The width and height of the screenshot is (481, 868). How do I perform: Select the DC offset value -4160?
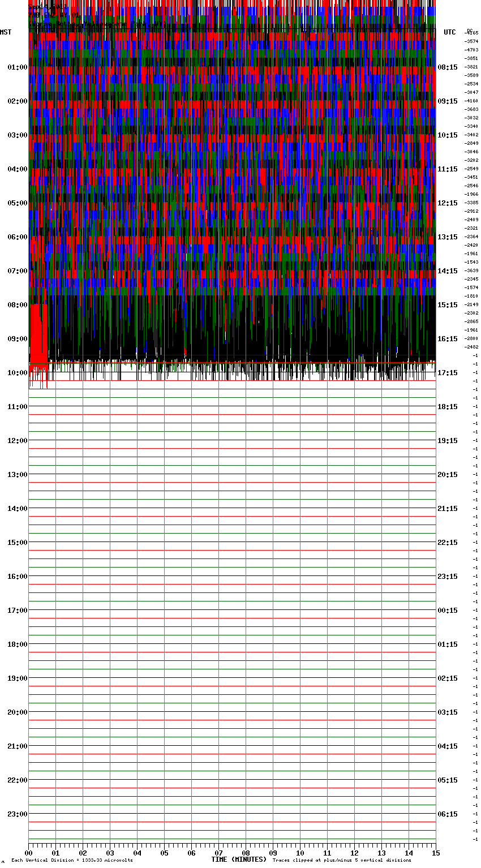471,101
